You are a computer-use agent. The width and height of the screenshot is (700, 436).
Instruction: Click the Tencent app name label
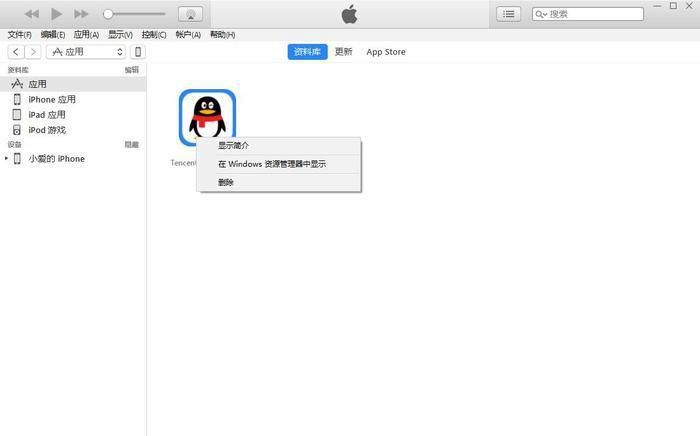[x=183, y=163]
